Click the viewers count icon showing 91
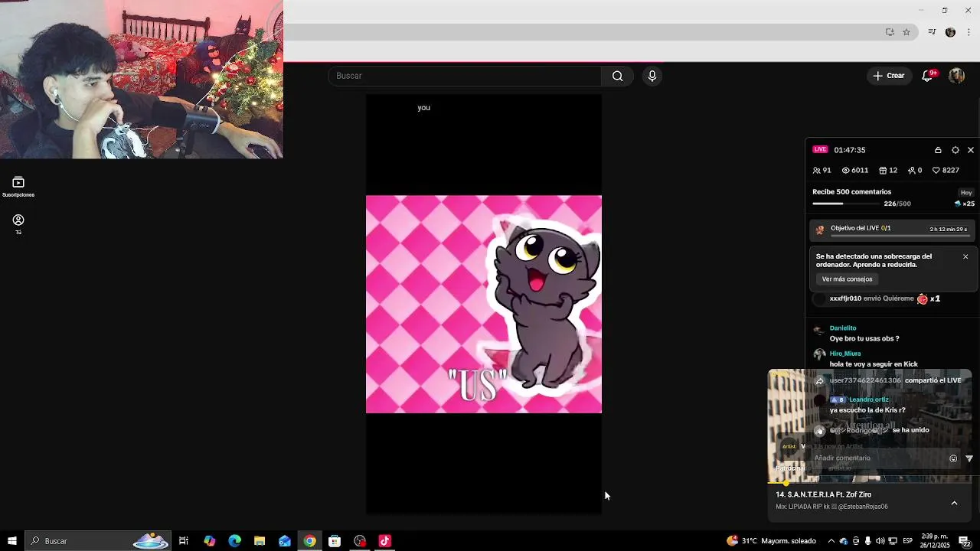Screen dimensions: 980x551 click(817, 171)
